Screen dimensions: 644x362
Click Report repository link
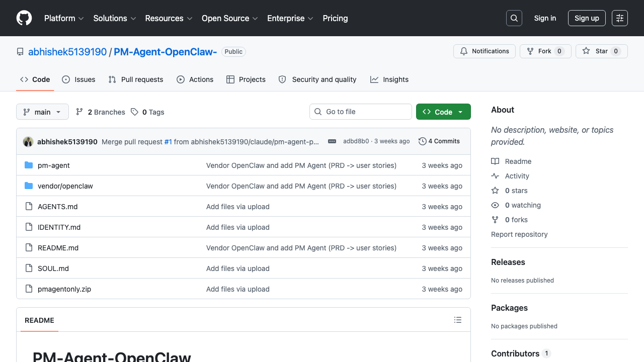[519, 234]
